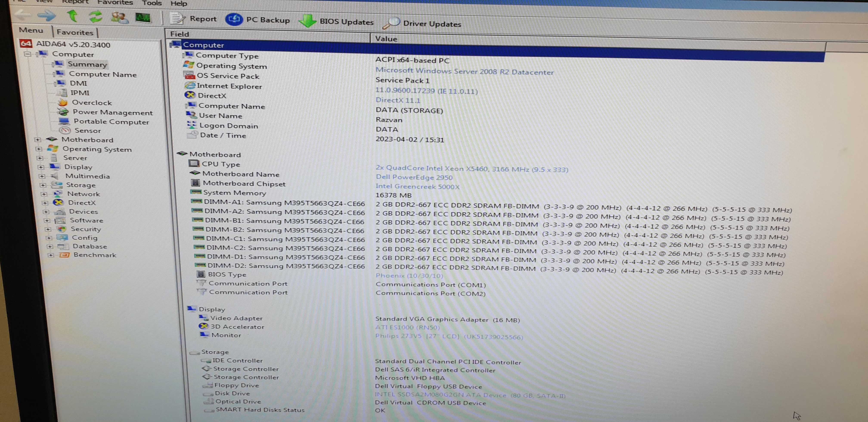Check BIOS Updates

(336, 21)
